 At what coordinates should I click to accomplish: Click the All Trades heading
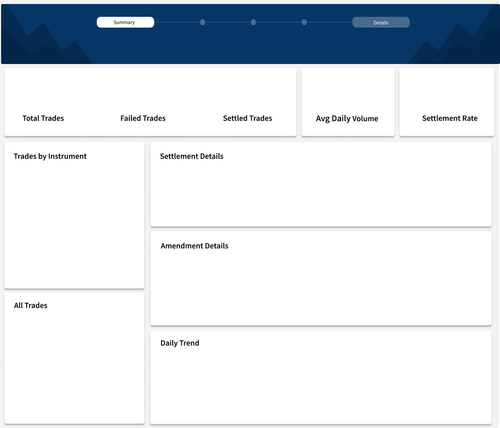tap(31, 305)
